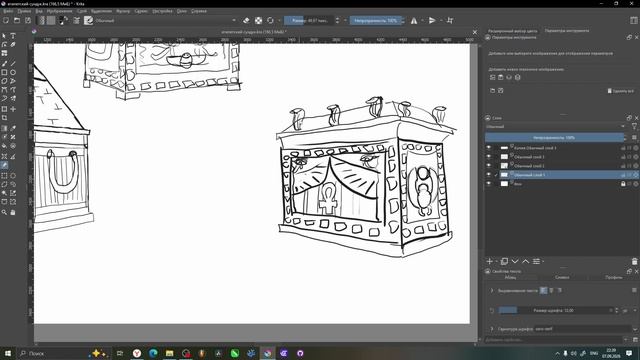
Task: Expand the Выравнивание текста section
Action: 492,291
